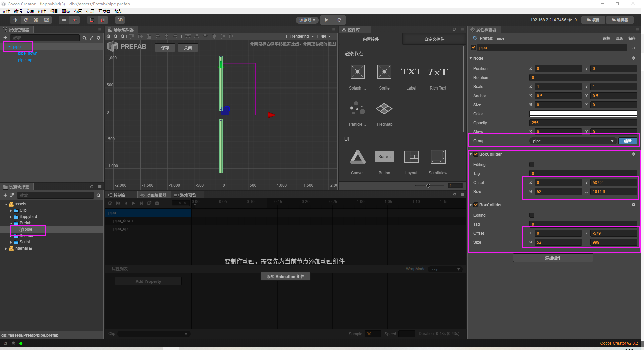Switch to 游戏预览 tab
The height and width of the screenshot is (350, 644).
pos(186,195)
